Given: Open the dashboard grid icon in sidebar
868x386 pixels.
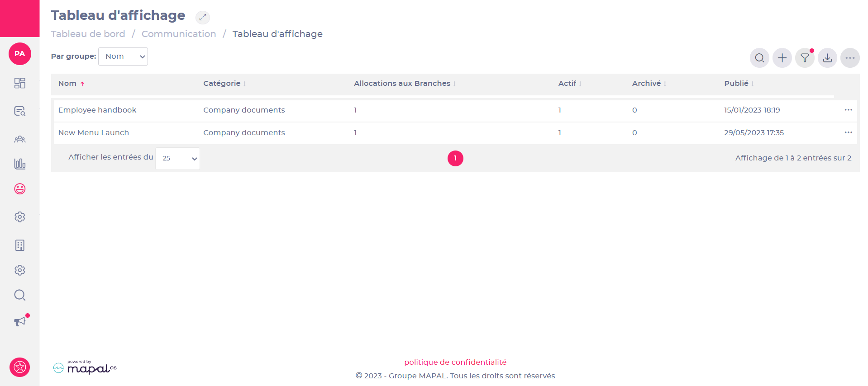Looking at the screenshot, I should pyautogui.click(x=20, y=83).
